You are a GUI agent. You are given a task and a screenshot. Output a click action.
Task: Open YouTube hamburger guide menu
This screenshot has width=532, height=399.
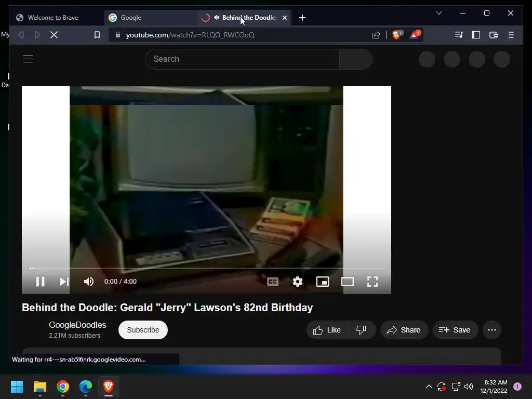click(x=28, y=59)
